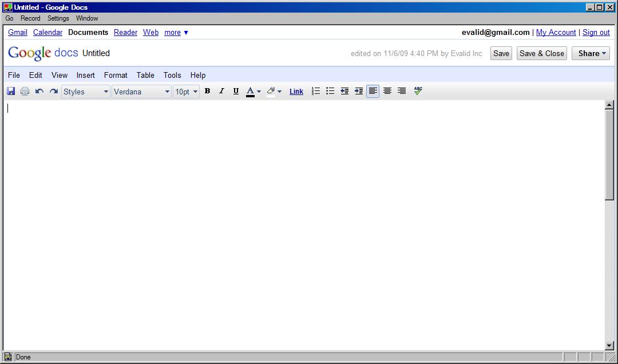This screenshot has height=364, width=618.
Task: Increase the paragraph indent
Action: click(x=359, y=91)
